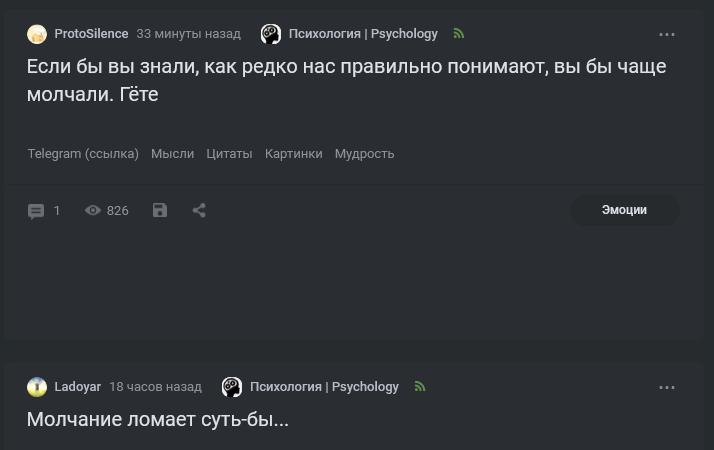Viewport: 714px width, 450px height.
Task: Select the Мудрость tag
Action: (364, 154)
